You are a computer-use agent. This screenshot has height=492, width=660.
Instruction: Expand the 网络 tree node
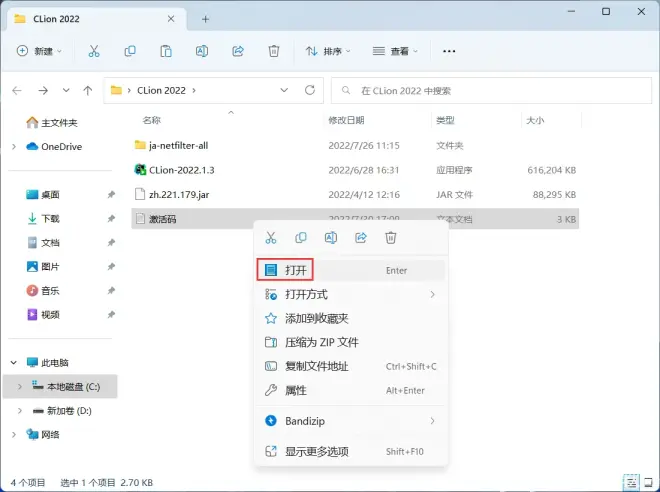tap(14, 434)
